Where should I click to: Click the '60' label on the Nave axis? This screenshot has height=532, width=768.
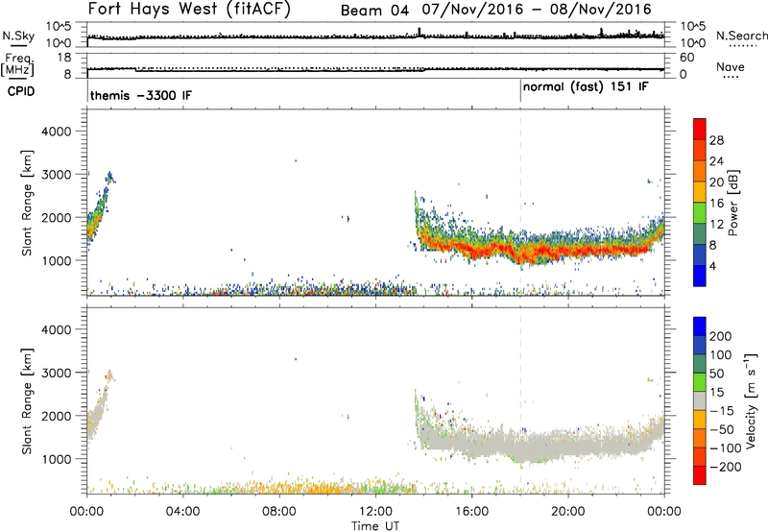(x=686, y=58)
